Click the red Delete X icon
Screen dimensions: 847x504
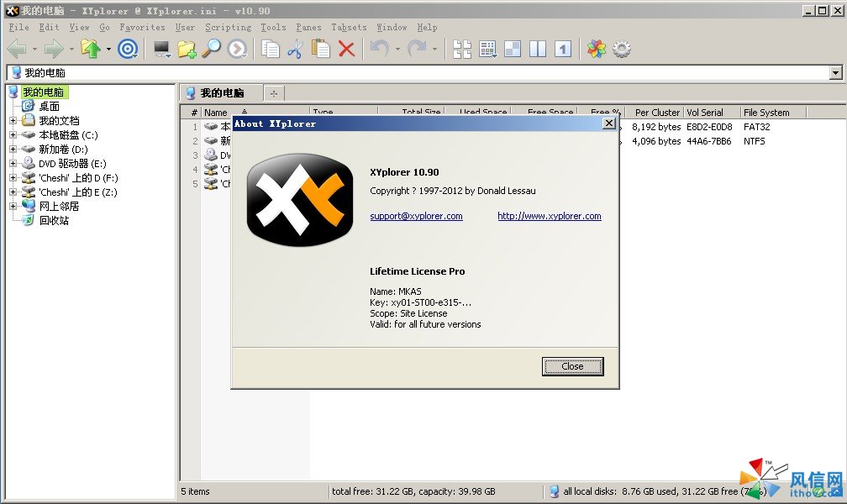pos(346,50)
